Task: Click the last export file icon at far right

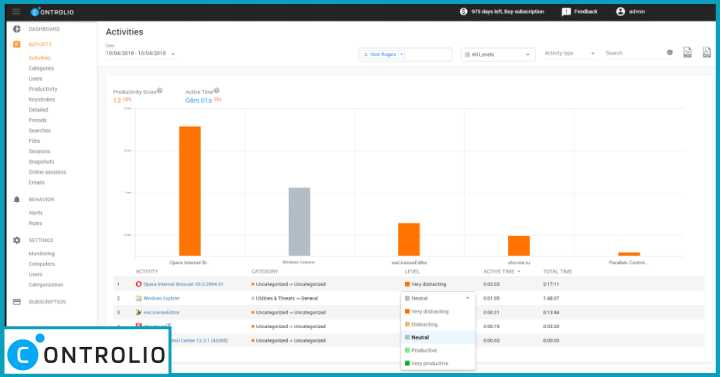Action: 707,53
